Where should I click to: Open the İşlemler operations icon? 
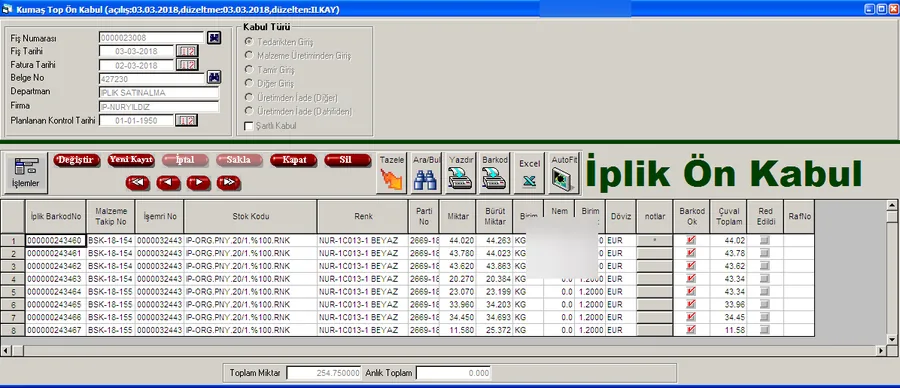25,173
